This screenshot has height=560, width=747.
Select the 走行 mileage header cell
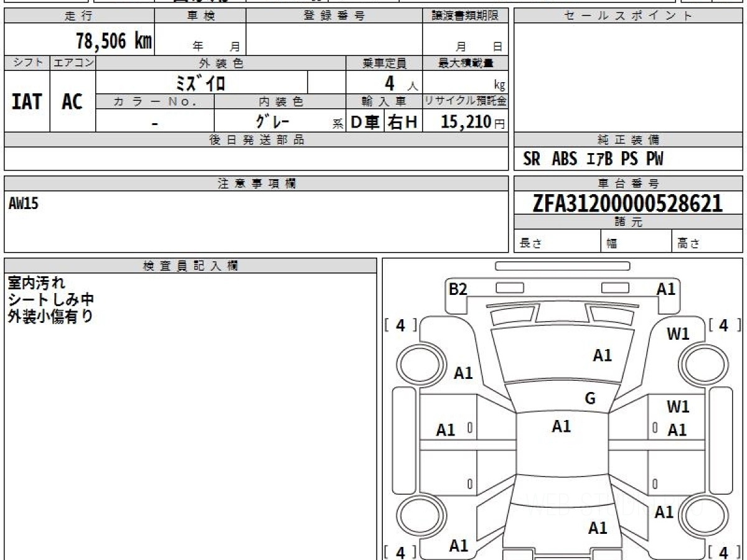(x=79, y=16)
